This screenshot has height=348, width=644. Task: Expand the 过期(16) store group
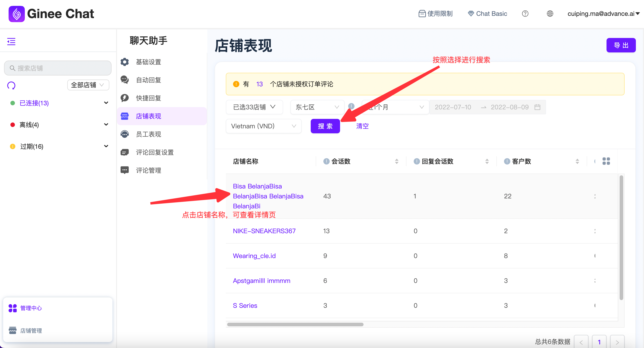pos(106,146)
